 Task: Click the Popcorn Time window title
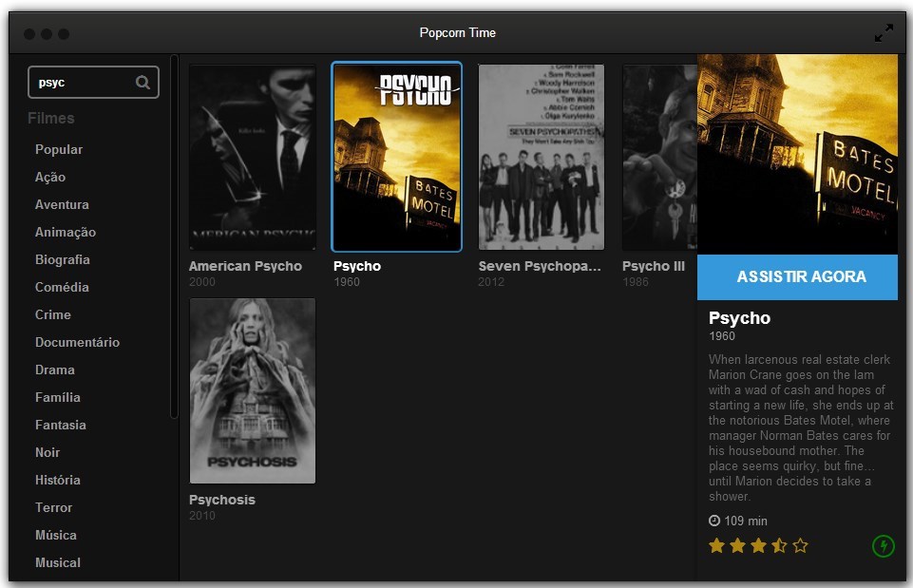click(x=458, y=32)
